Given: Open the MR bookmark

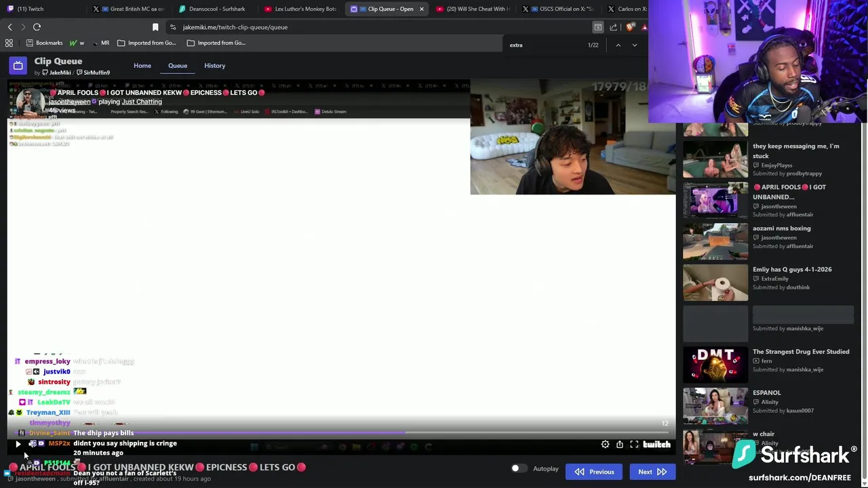Looking at the screenshot, I should click(101, 43).
